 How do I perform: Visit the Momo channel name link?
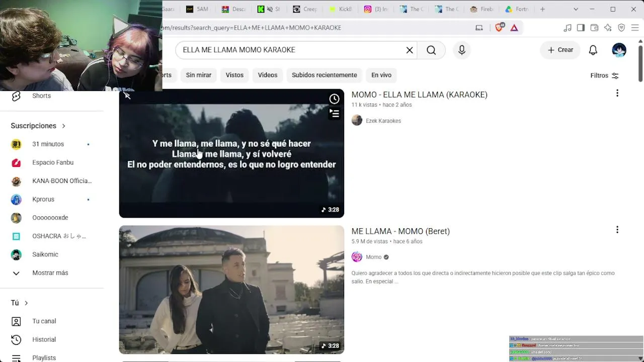point(374,257)
